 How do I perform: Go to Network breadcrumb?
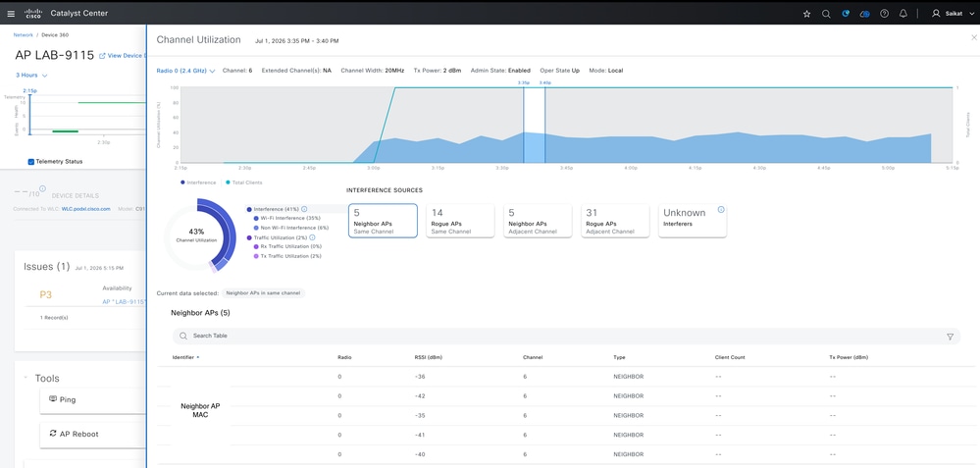(x=24, y=35)
